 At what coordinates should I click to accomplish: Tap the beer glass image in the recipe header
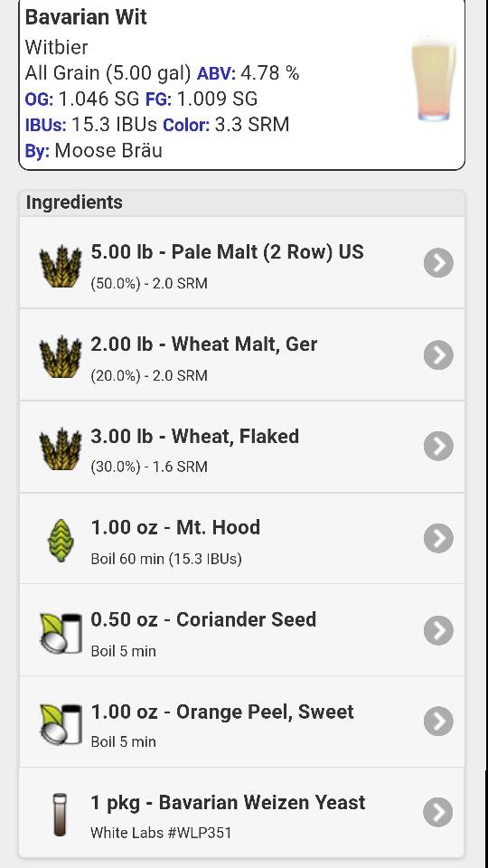434,79
